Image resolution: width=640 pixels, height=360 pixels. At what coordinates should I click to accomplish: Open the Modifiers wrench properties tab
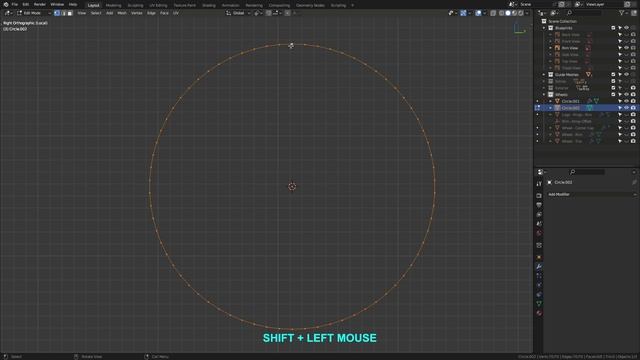click(539, 267)
